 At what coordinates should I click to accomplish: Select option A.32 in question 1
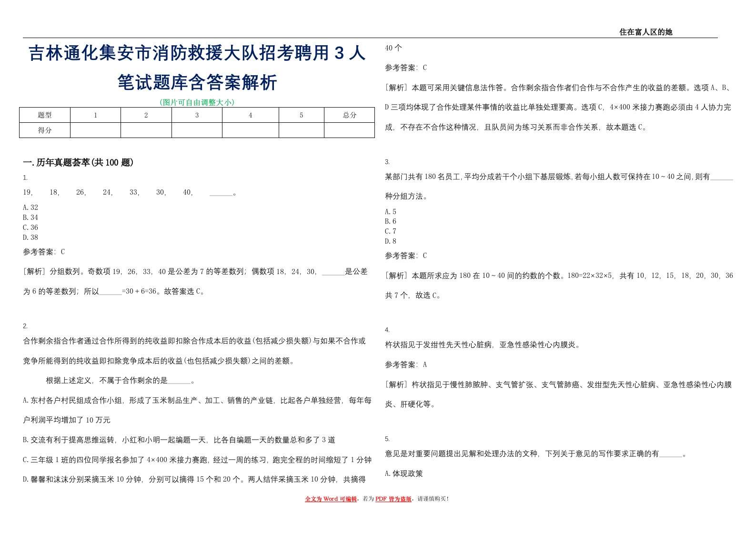30,208
